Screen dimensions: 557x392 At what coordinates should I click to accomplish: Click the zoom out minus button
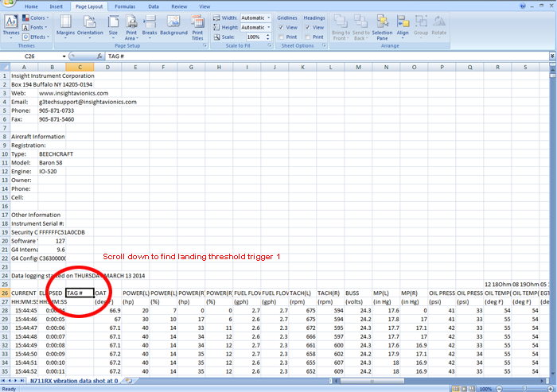(500, 389)
